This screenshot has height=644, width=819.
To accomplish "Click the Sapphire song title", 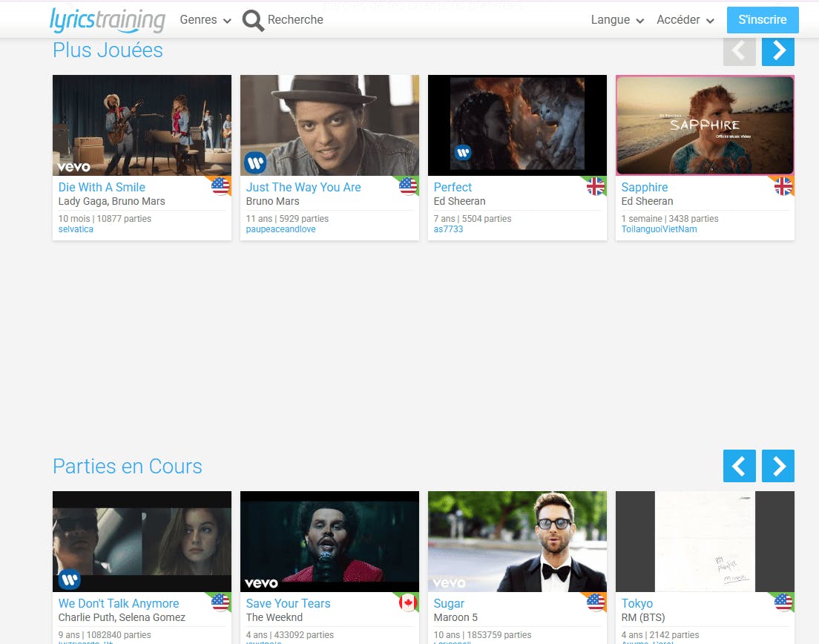I will click(645, 187).
